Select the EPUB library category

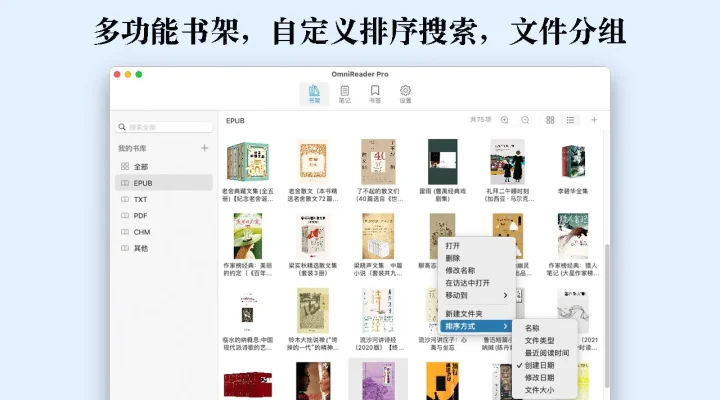coord(164,183)
